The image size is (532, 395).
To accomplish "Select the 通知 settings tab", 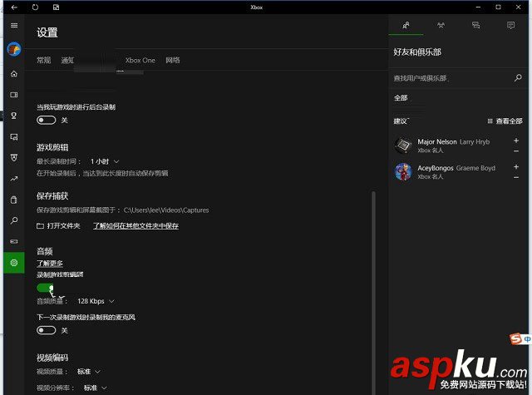I will [67, 61].
